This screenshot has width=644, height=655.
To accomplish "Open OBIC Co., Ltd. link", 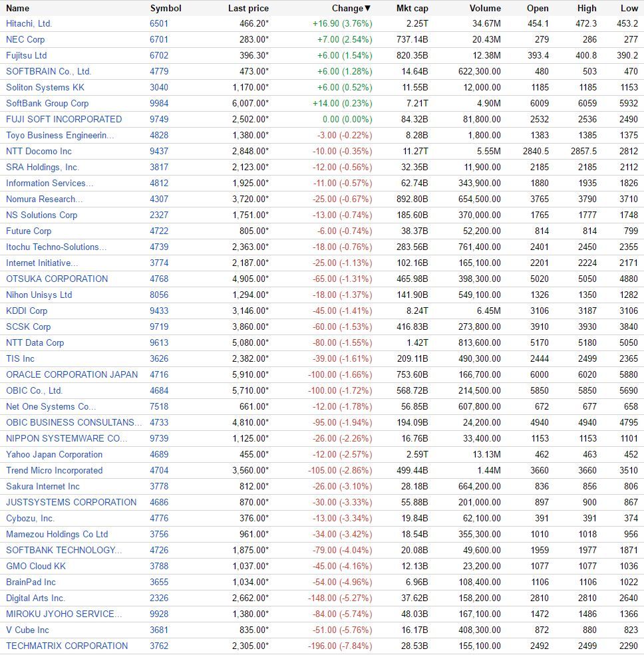I will coord(35,390).
